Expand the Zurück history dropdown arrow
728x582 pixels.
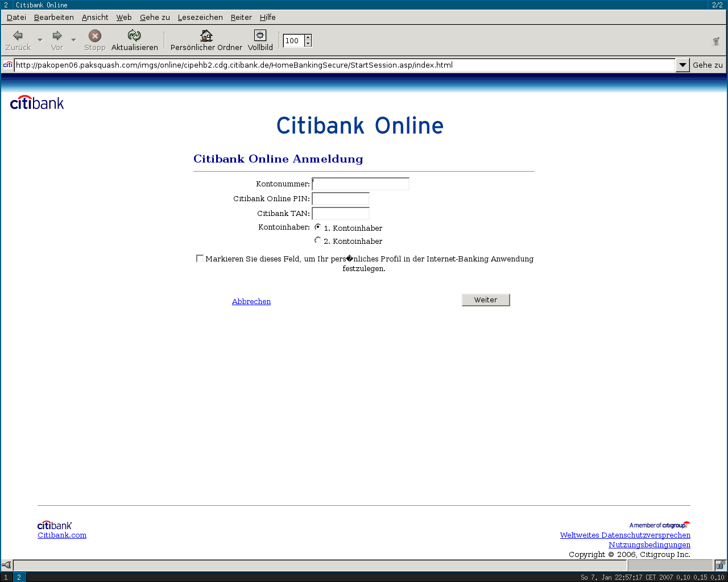click(x=40, y=40)
